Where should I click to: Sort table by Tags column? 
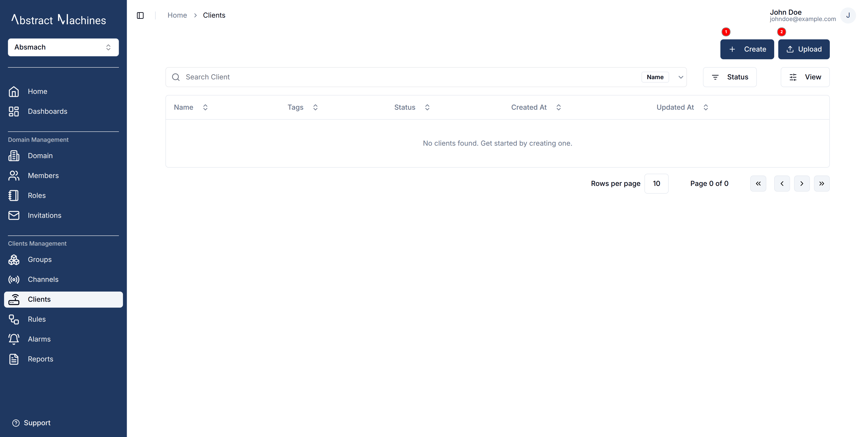point(303,107)
